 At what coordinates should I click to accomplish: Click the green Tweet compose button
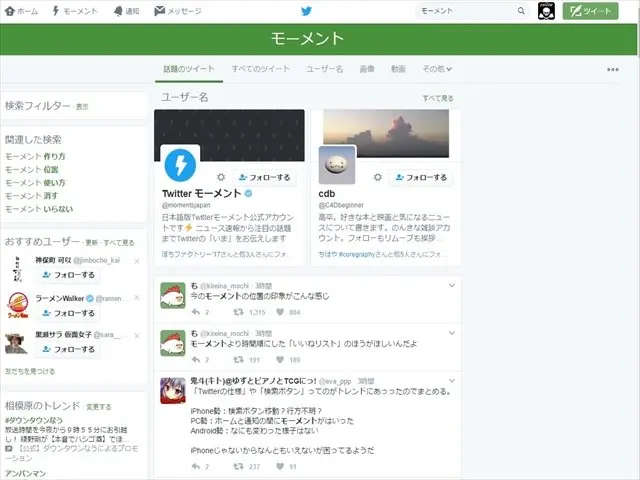[590, 11]
